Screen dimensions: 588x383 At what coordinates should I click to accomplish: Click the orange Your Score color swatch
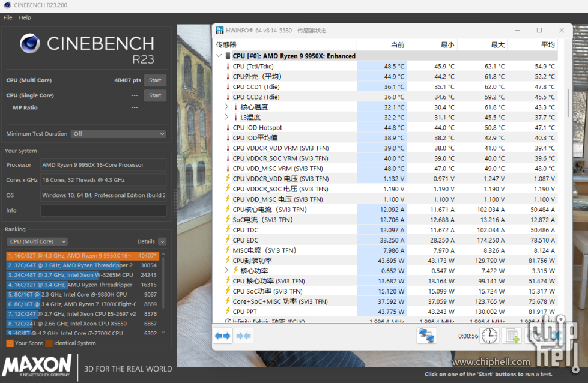(10, 343)
